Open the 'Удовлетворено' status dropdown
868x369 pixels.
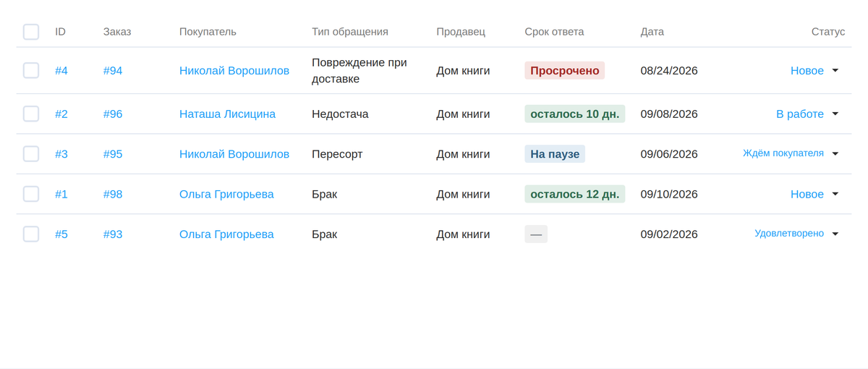click(796, 234)
